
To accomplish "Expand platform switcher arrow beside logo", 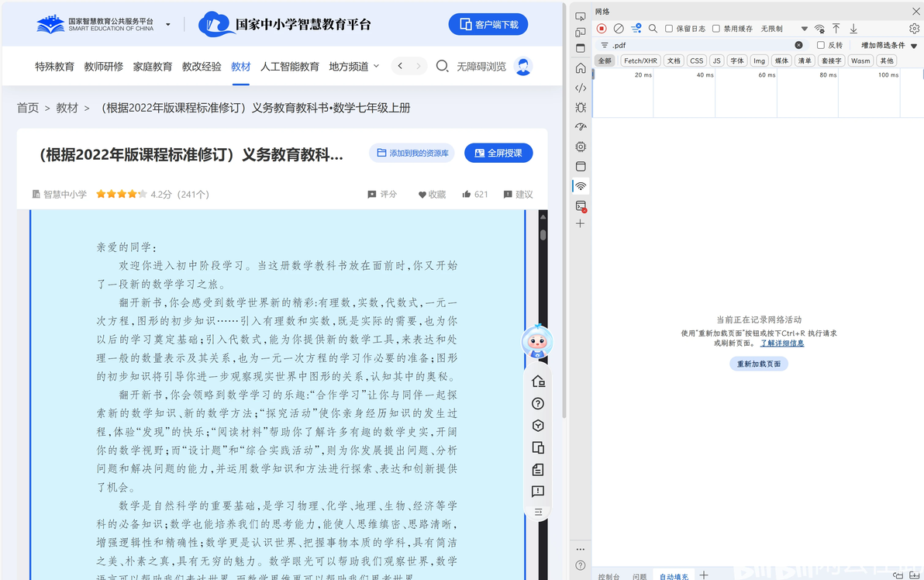I will (x=168, y=24).
